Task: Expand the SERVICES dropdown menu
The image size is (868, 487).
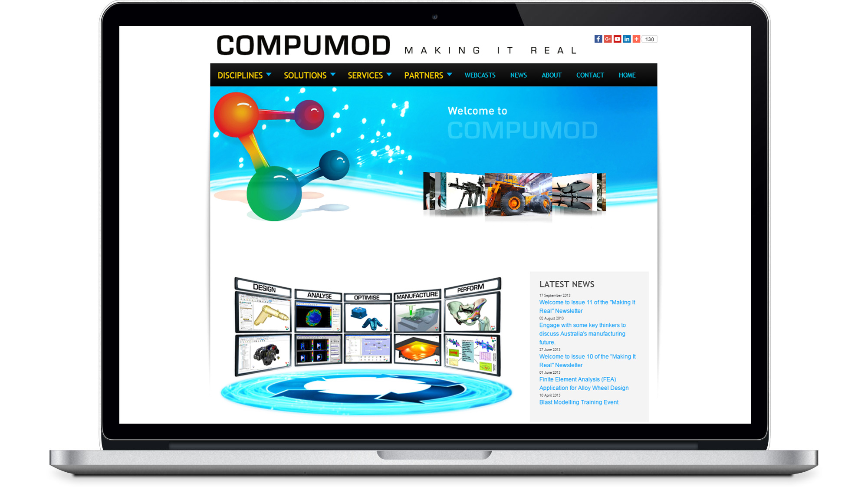Action: [x=368, y=75]
